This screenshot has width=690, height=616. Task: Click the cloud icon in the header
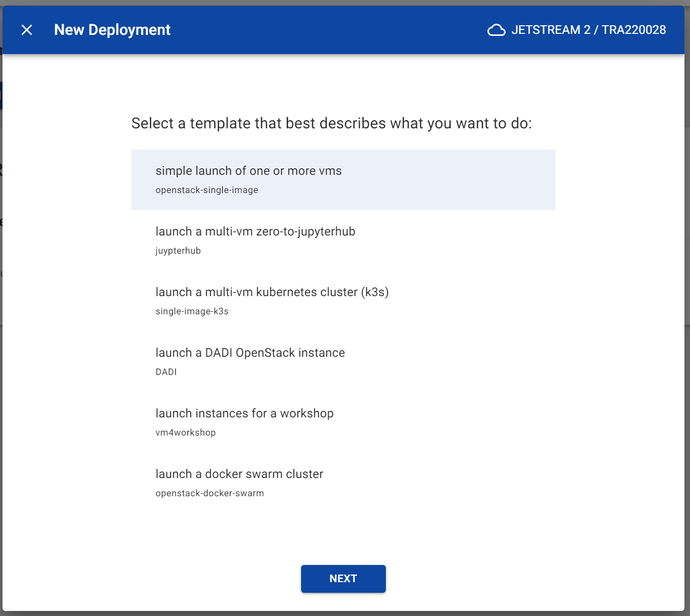[x=496, y=30]
